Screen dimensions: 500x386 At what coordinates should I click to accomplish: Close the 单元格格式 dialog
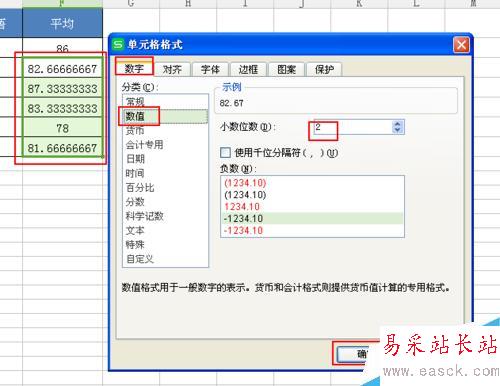(x=461, y=44)
